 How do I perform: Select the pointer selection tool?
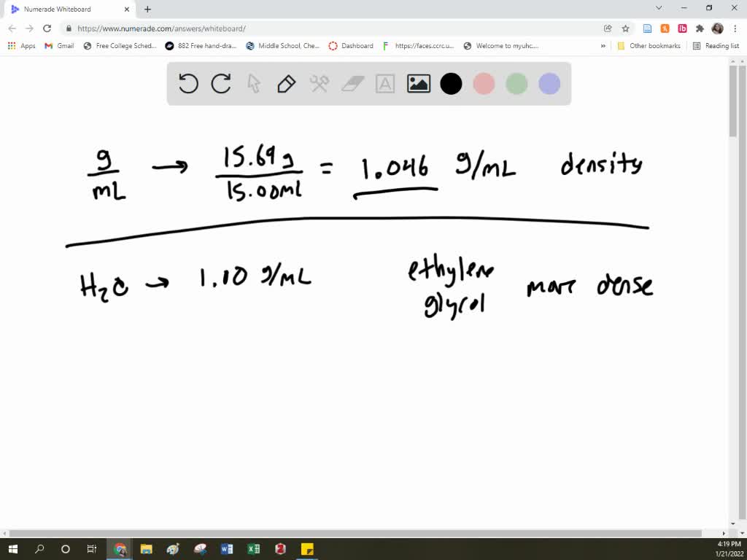[x=254, y=83]
